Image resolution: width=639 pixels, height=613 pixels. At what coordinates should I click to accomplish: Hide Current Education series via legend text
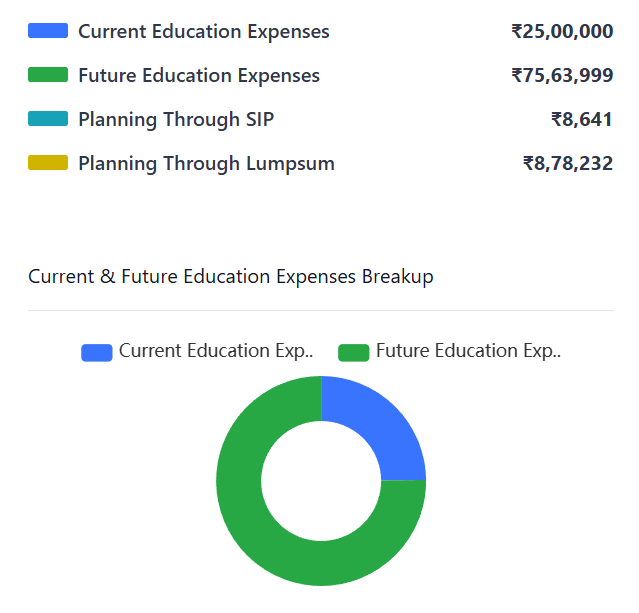(x=215, y=351)
